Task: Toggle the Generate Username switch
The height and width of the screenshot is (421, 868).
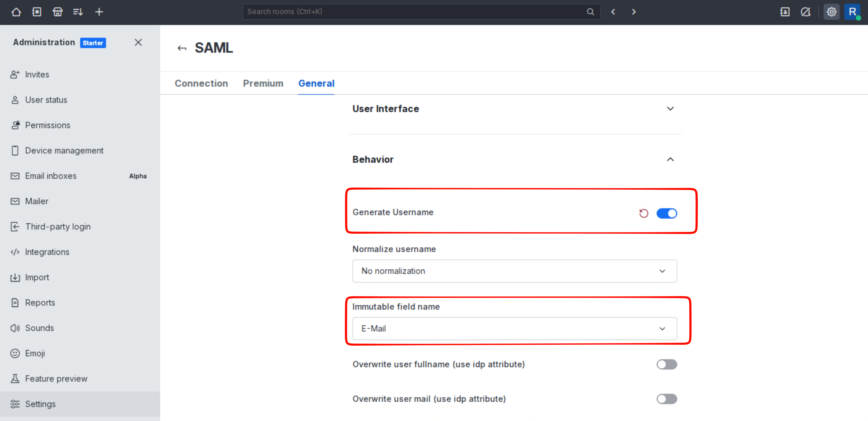Action: click(x=666, y=213)
